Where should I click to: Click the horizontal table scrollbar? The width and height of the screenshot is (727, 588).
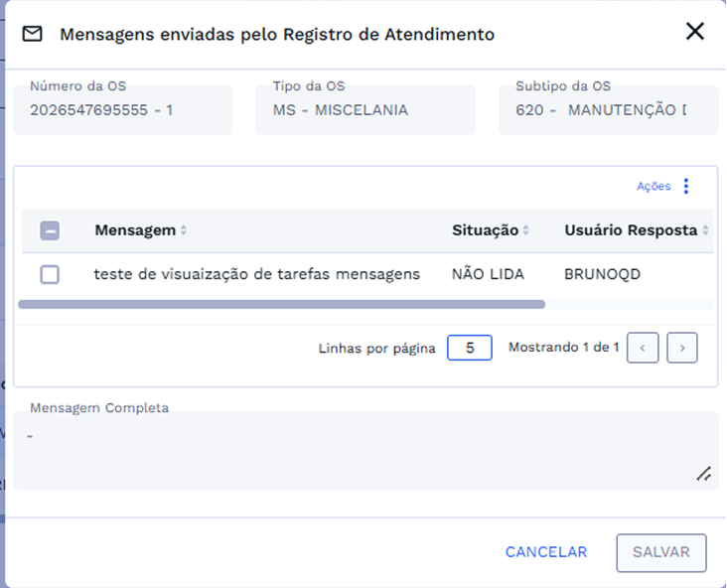coord(281,304)
